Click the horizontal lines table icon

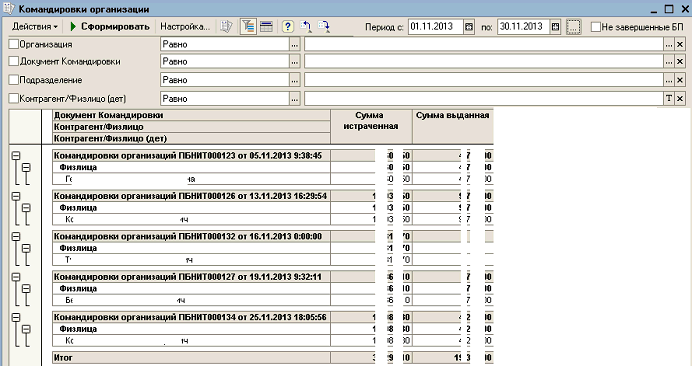pos(266,27)
